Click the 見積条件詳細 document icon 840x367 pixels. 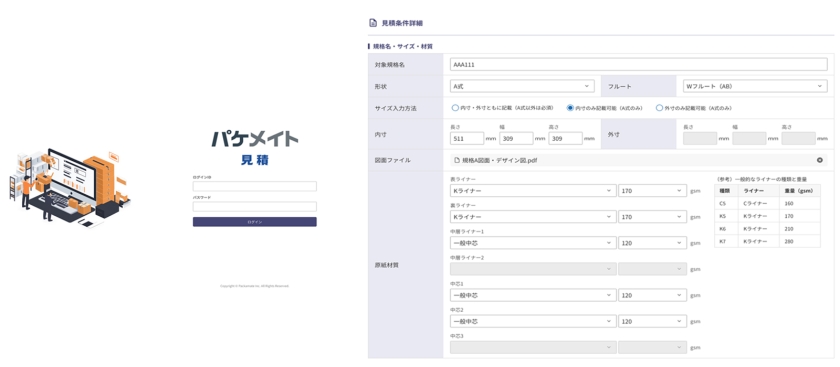373,23
